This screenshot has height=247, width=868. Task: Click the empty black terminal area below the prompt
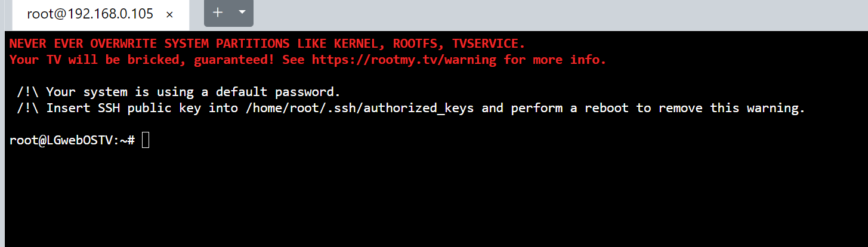pyautogui.click(x=418, y=197)
